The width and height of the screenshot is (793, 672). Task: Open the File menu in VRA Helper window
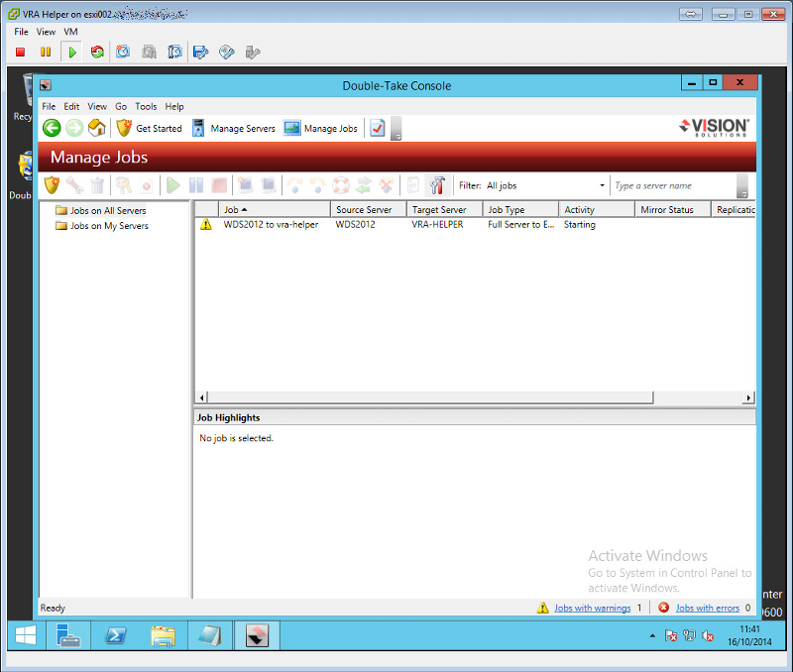pos(21,32)
